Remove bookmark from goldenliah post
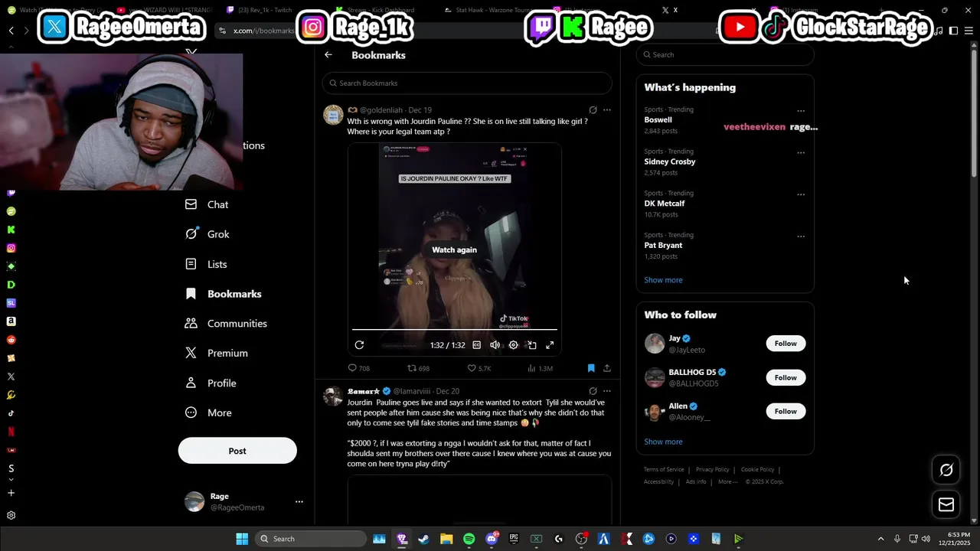Viewport: 980px width, 551px height. (x=591, y=368)
